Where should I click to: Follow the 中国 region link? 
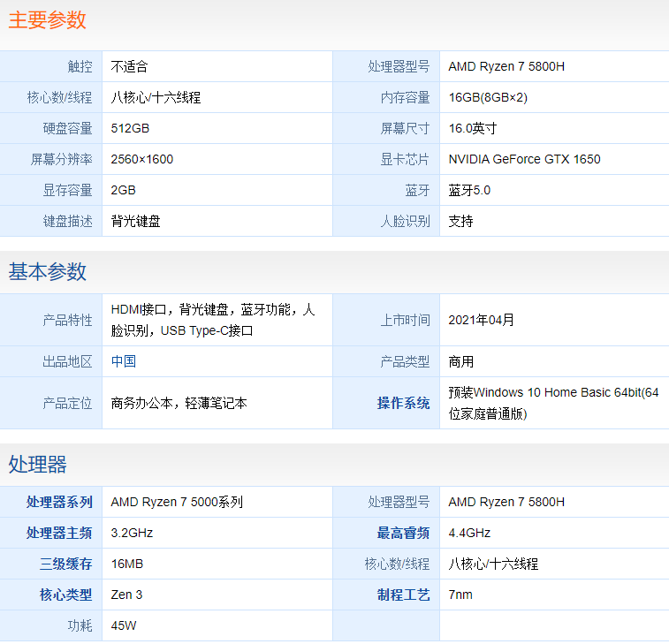(124, 361)
